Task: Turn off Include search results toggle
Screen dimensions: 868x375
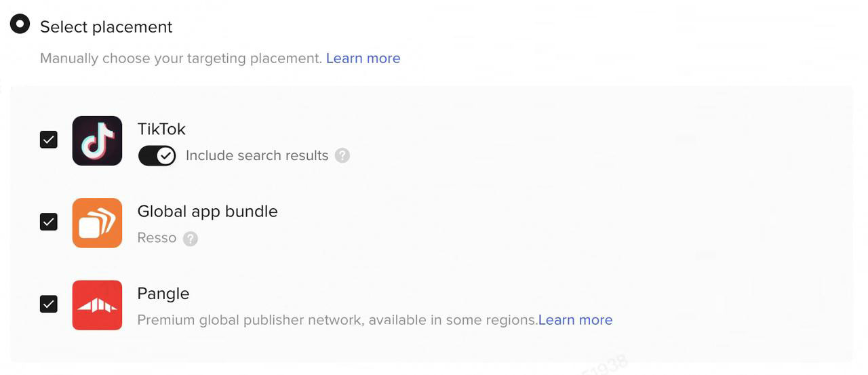Action: [x=157, y=155]
